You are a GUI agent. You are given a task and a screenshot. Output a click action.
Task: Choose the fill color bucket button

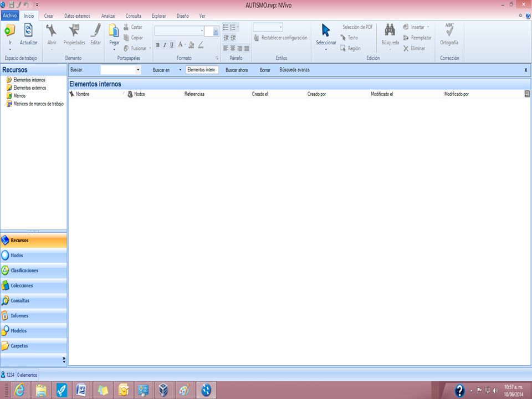pos(191,45)
